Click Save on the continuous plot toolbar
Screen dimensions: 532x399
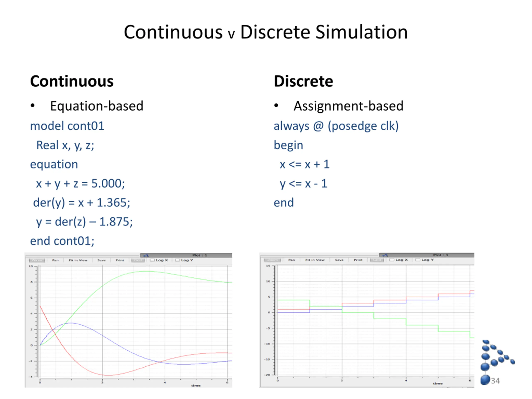101,260
